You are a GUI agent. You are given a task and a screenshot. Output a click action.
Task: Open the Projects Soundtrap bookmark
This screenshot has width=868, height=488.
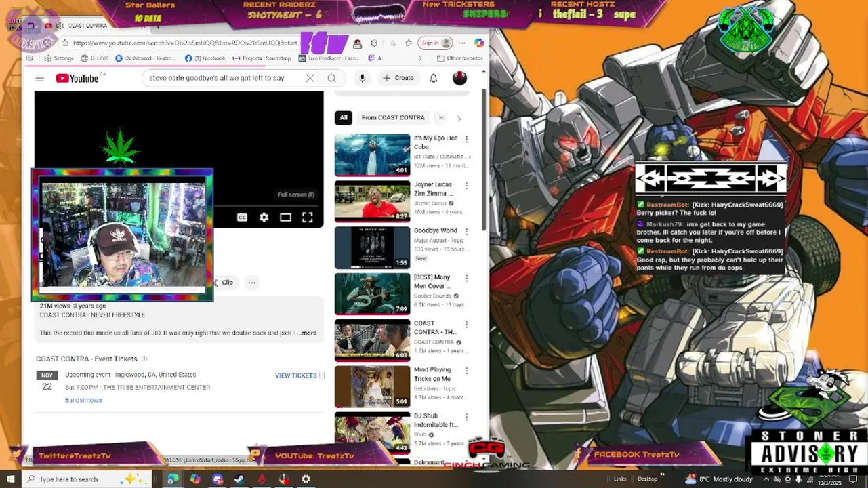262,58
